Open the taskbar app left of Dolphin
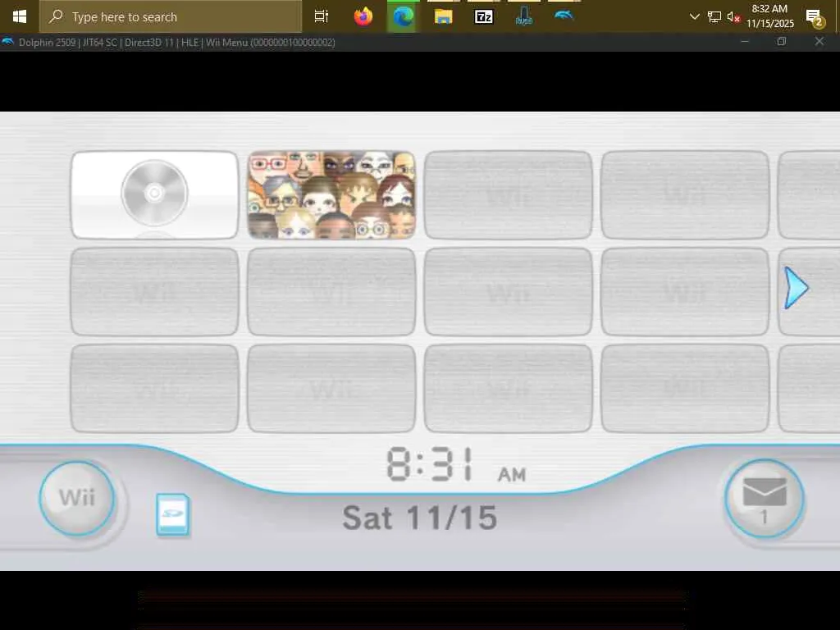Screen dimensions: 840x630 pyautogui.click(x=524, y=16)
